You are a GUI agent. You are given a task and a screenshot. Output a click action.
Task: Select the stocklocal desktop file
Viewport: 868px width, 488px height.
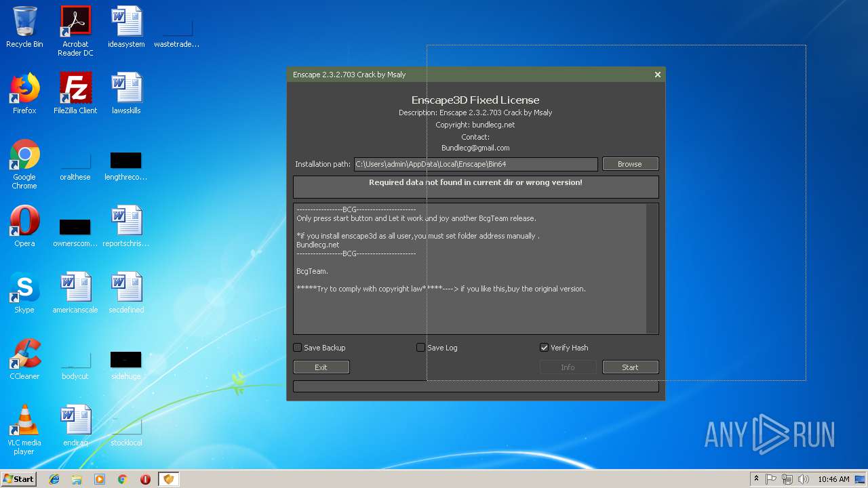[126, 430]
